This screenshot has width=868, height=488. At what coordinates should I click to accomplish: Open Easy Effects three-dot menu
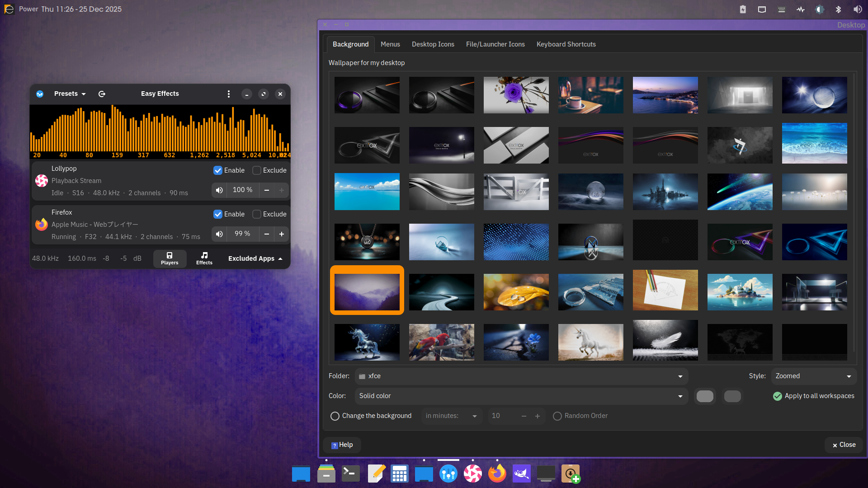tap(229, 94)
